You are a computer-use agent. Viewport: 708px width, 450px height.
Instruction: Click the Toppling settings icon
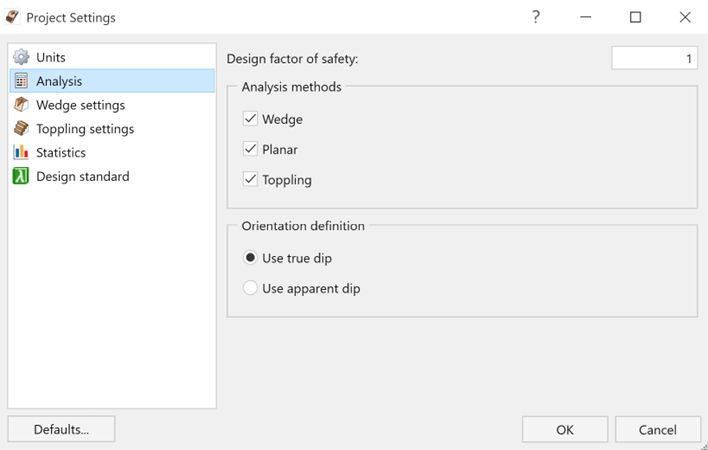point(20,129)
